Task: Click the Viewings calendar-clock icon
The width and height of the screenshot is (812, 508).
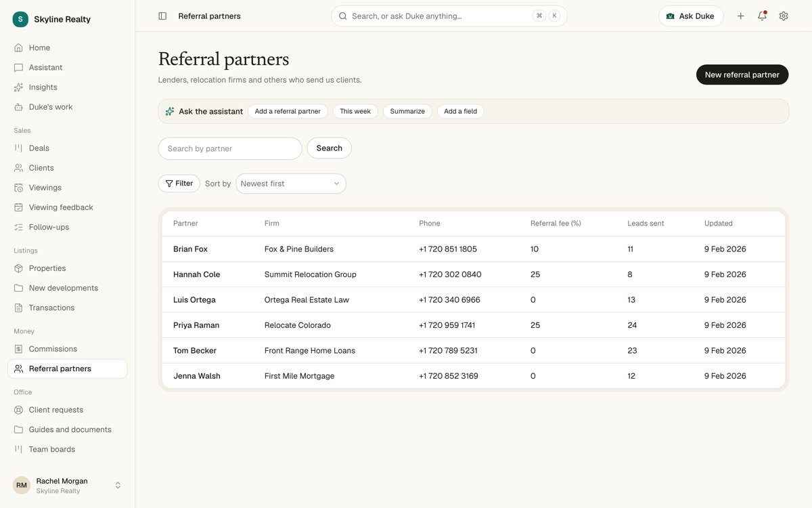Action: click(18, 187)
